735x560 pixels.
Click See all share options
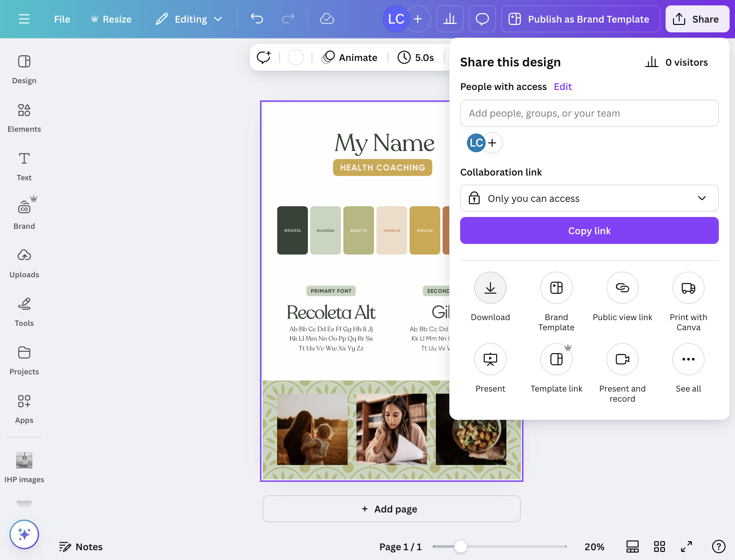pyautogui.click(x=689, y=359)
